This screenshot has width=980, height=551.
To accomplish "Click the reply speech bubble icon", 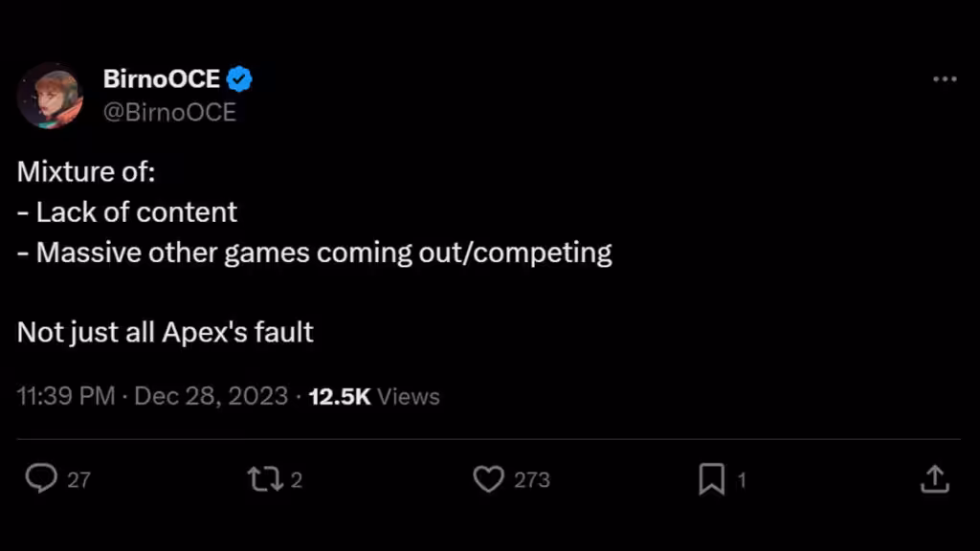I will point(40,478).
